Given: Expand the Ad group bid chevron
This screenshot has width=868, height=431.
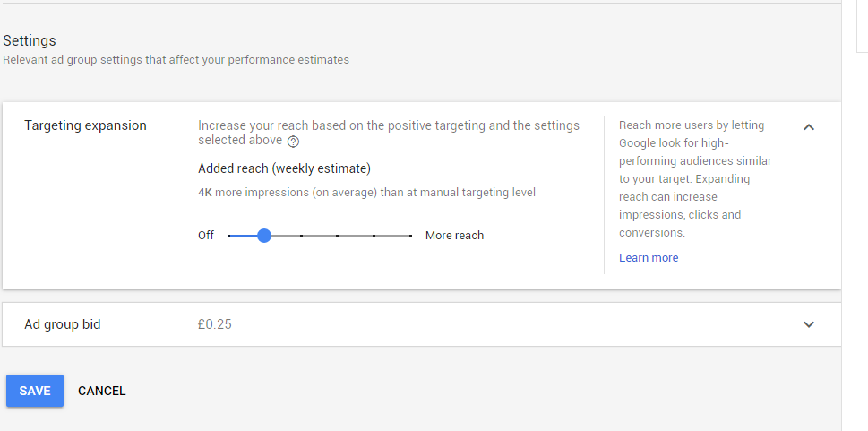Looking at the screenshot, I should coord(809,324).
